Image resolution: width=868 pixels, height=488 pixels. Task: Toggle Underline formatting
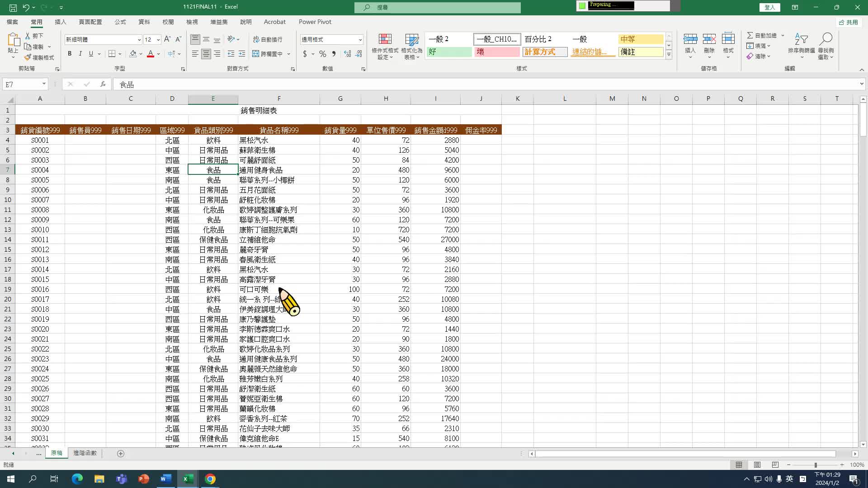(x=91, y=54)
